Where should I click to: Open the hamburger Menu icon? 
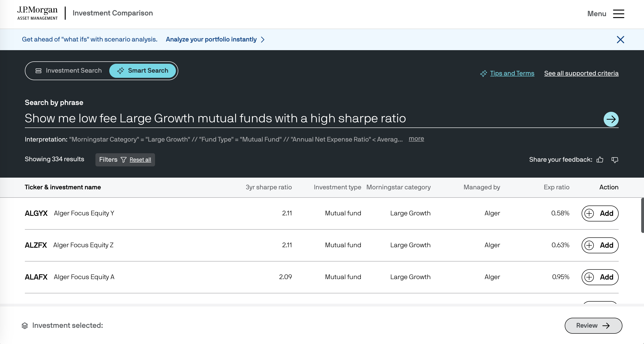click(x=618, y=14)
